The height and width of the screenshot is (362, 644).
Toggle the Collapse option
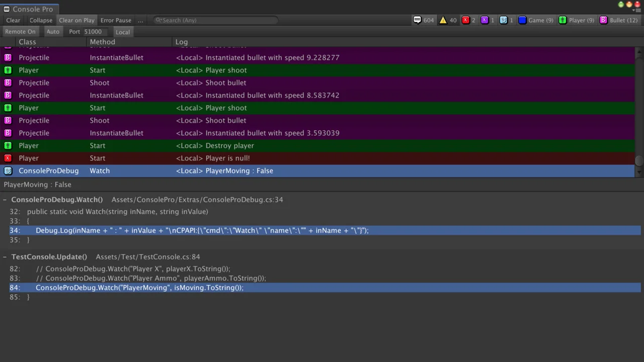tap(41, 20)
